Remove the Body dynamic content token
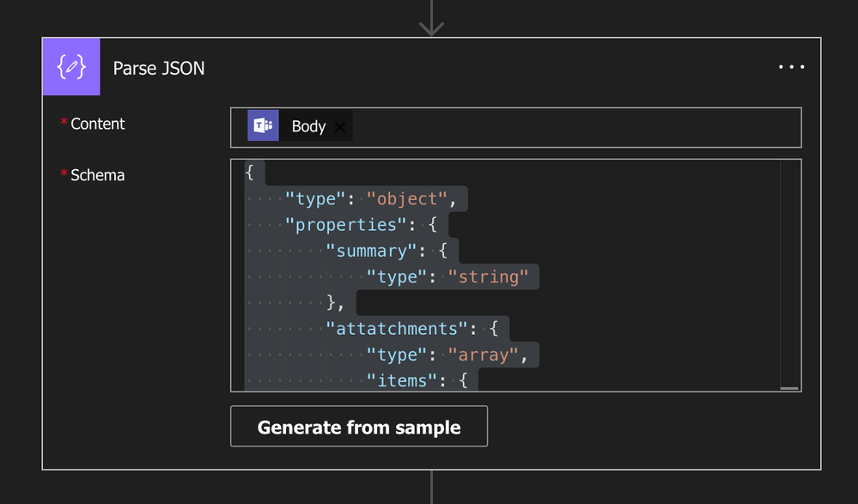Screen dimensions: 858x504 340,127
